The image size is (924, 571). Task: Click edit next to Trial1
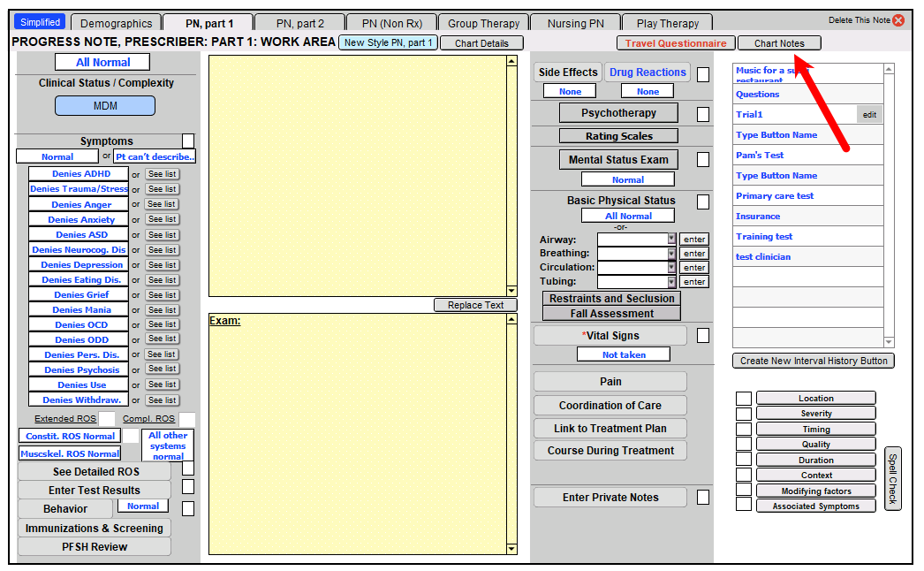pyautogui.click(x=869, y=114)
